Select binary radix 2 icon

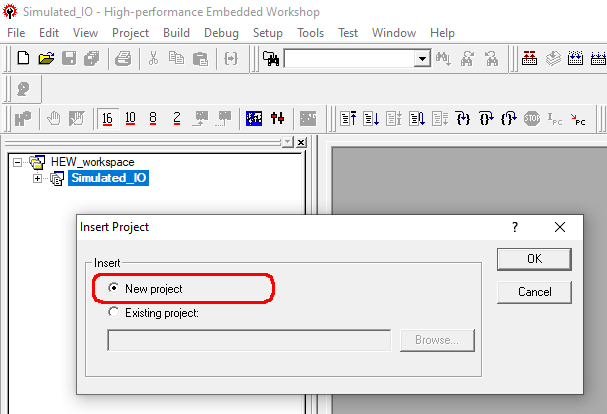tap(176, 118)
